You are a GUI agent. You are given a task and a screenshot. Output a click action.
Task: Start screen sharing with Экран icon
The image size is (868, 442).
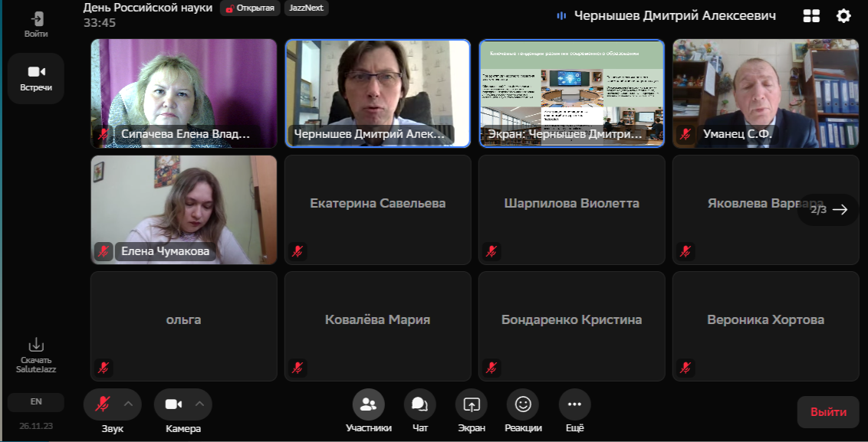(472, 404)
